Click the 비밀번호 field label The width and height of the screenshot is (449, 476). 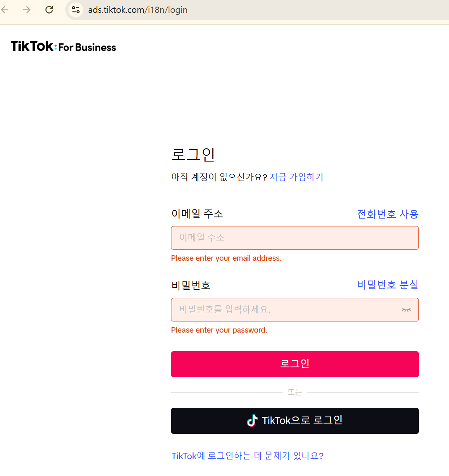[191, 286]
